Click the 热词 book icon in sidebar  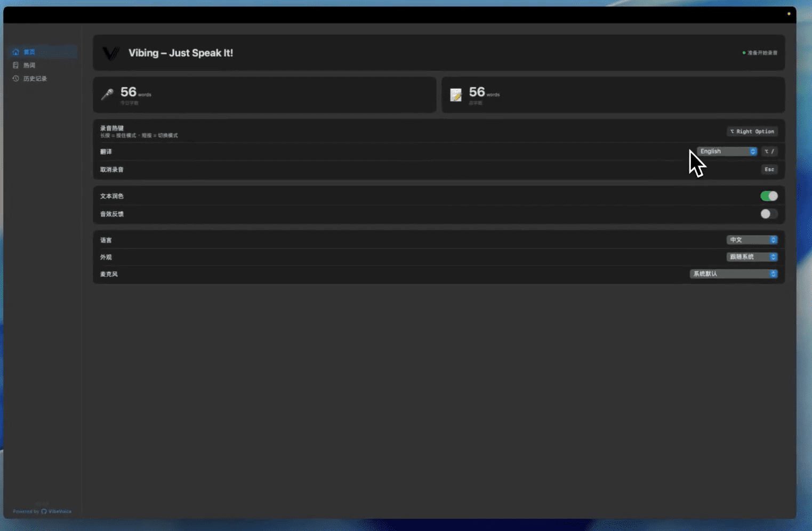tap(15, 66)
